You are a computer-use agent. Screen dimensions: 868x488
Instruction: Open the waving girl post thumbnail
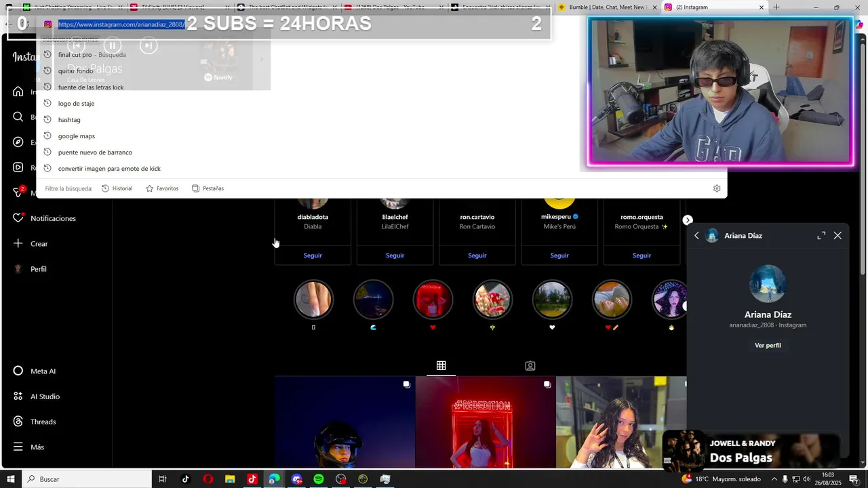621,422
